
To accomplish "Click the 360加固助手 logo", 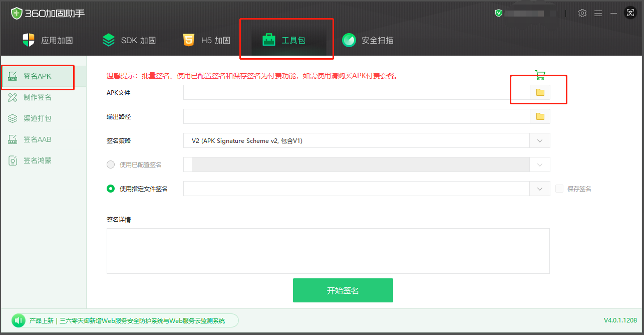I will [x=48, y=13].
